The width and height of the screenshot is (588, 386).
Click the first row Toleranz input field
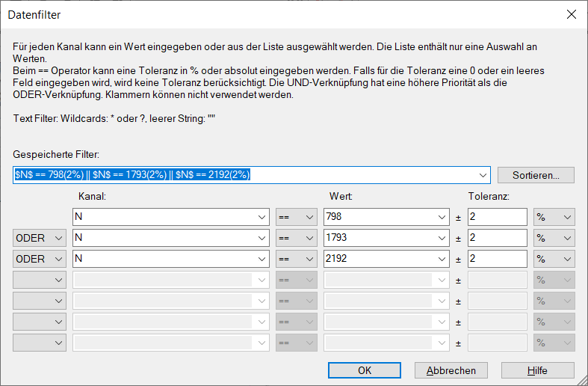497,217
